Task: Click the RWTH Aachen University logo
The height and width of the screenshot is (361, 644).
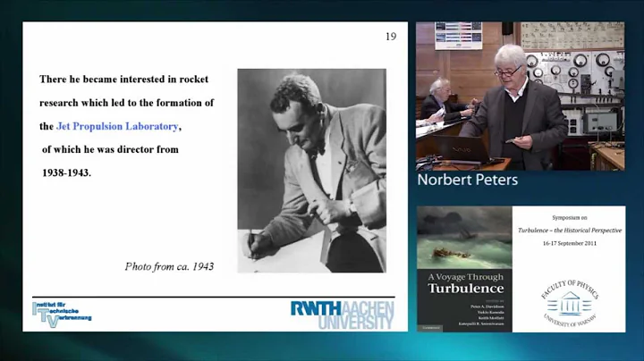Action: pos(343,315)
